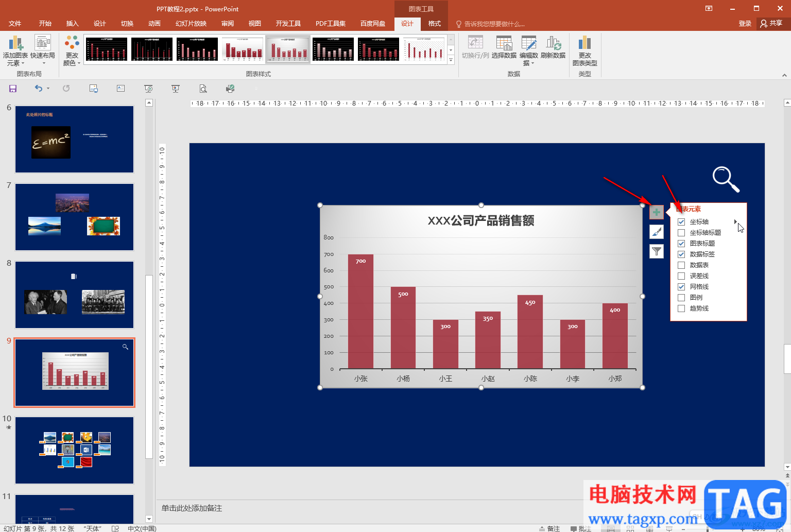The height and width of the screenshot is (532, 791).
Task: Click the redo/repeat icon in the quick toolbar
Action: point(66,89)
